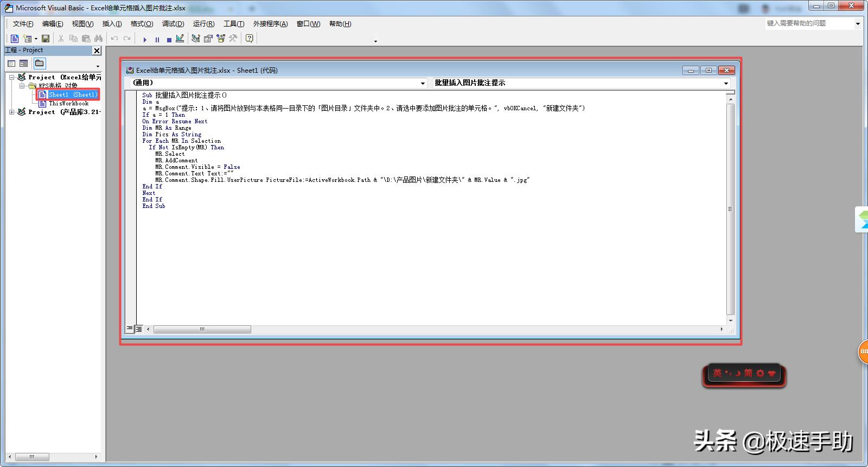The width and height of the screenshot is (868, 467).
Task: Open the Properties Window icon
Action: (x=208, y=39)
